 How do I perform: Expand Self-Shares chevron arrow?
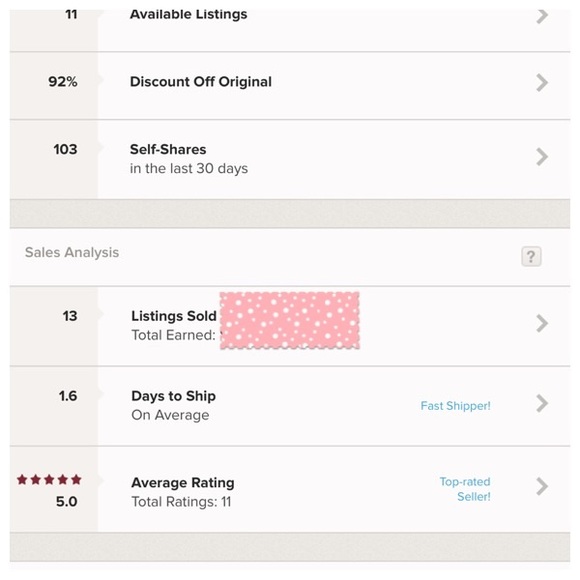pos(542,157)
